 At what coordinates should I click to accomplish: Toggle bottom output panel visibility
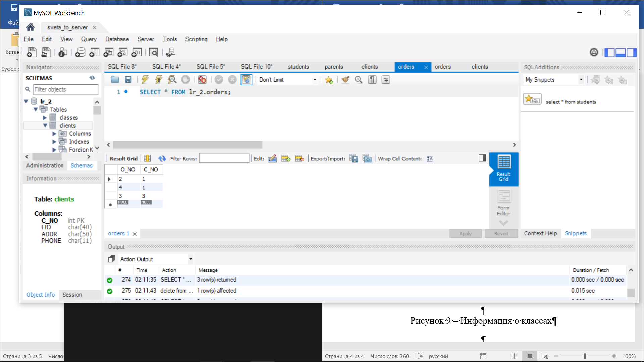point(621,53)
